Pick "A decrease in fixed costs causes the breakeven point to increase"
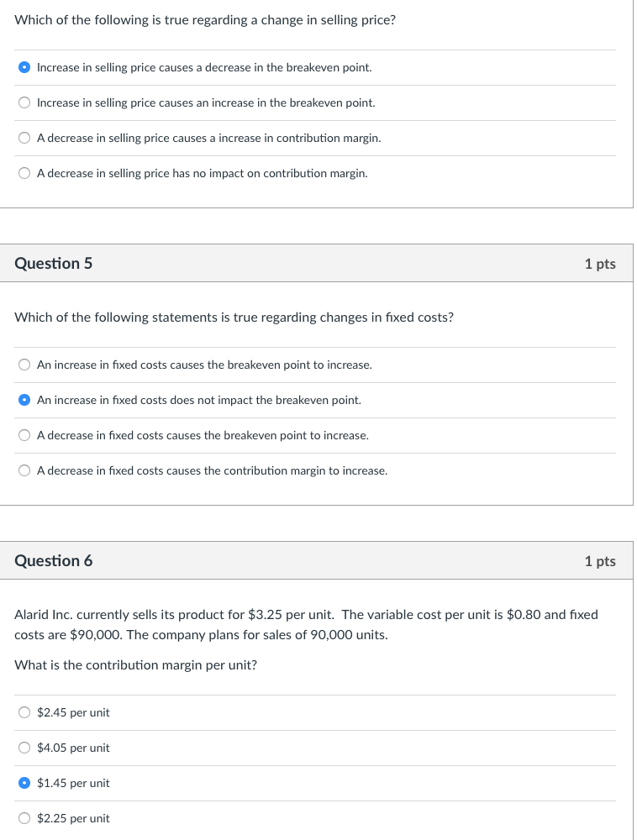Screen dimensions: 637x840 click(x=24, y=435)
